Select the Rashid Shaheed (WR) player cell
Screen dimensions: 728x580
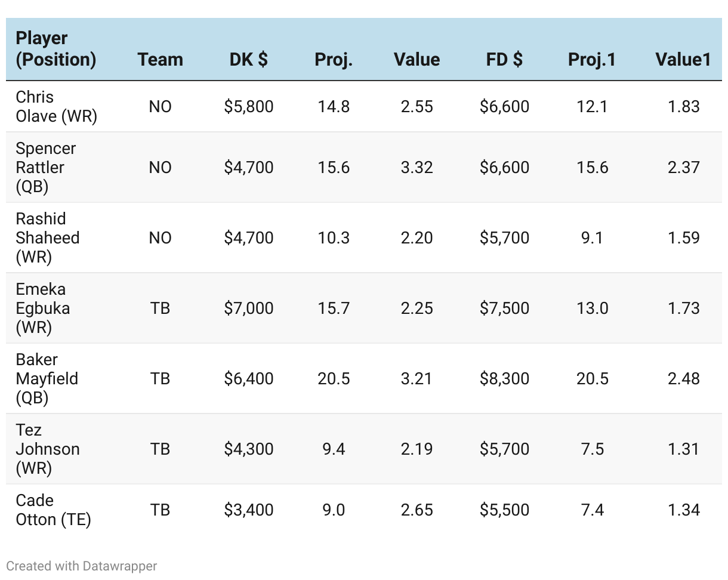47,237
